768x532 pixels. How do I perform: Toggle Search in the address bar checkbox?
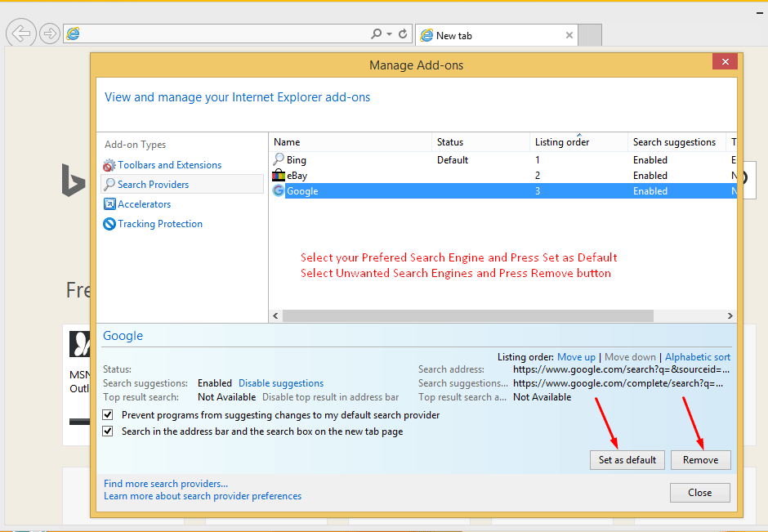tap(108, 431)
